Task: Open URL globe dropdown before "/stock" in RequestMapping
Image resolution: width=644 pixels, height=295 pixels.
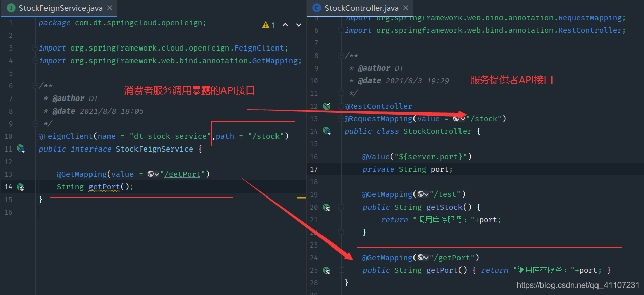Action: (x=459, y=119)
